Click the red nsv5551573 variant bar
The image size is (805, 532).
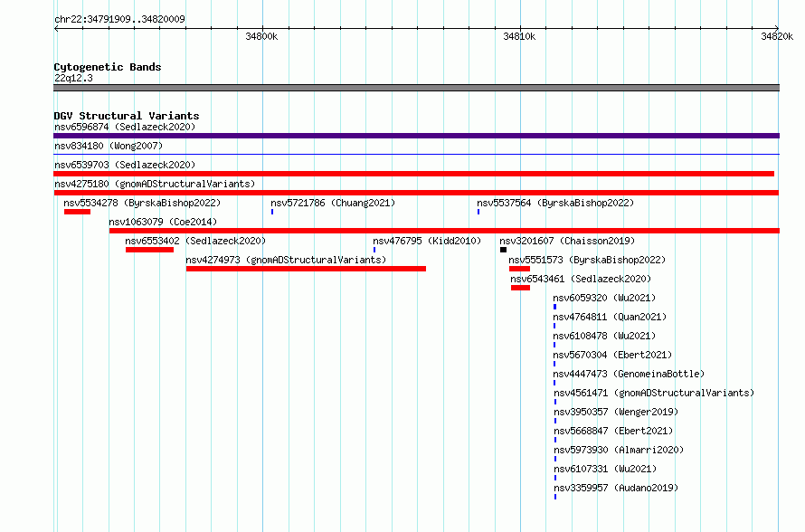pos(519,269)
